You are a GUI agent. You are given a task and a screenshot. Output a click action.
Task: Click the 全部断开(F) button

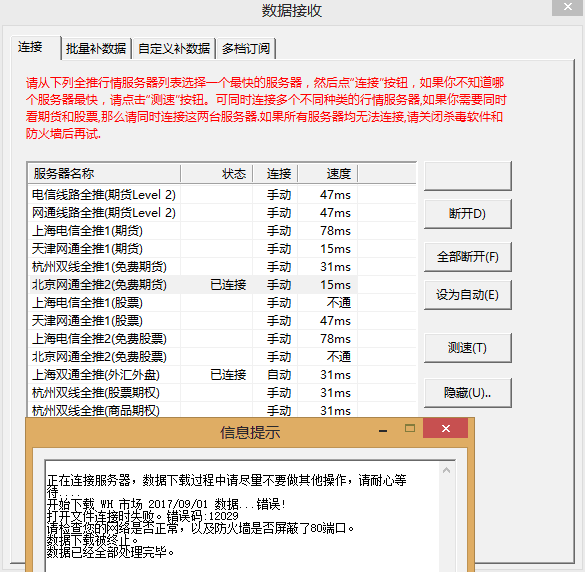pyautogui.click(x=467, y=257)
